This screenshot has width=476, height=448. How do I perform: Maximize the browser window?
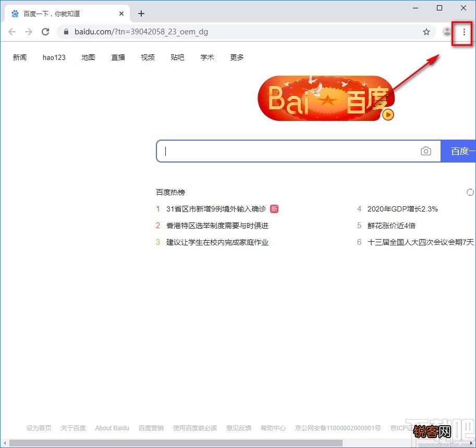point(440,8)
